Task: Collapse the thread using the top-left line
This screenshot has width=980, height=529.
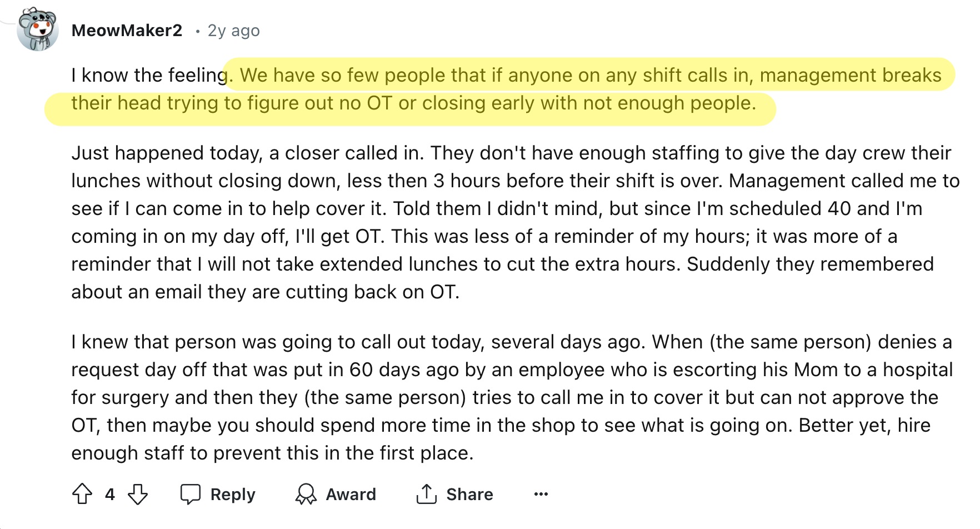Action: tap(7, 23)
